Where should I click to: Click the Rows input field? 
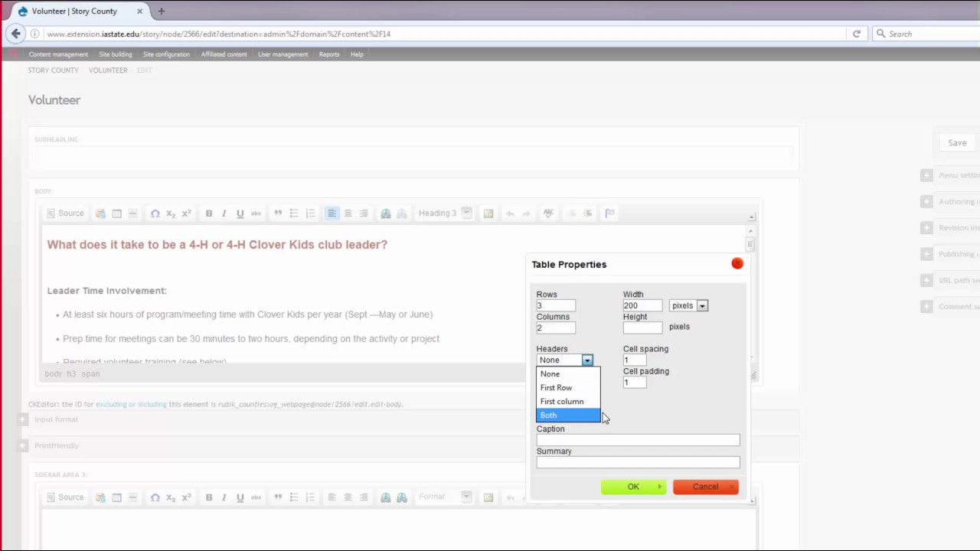[x=556, y=305]
